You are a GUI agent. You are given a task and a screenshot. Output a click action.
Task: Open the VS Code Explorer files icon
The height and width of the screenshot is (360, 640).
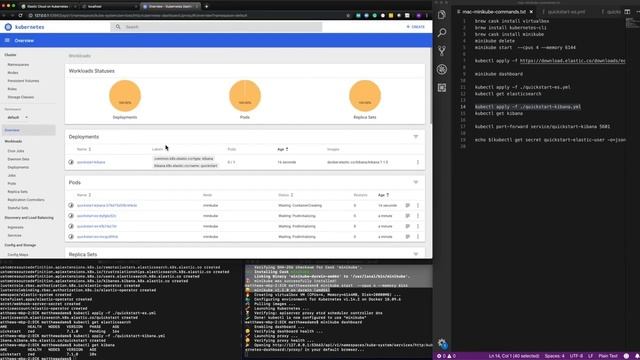(x=442, y=15)
